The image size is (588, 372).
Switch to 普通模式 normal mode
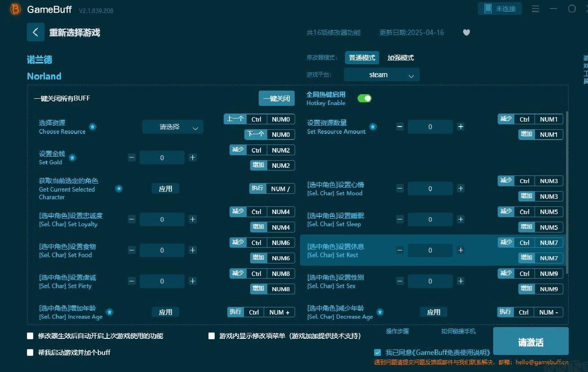(362, 58)
